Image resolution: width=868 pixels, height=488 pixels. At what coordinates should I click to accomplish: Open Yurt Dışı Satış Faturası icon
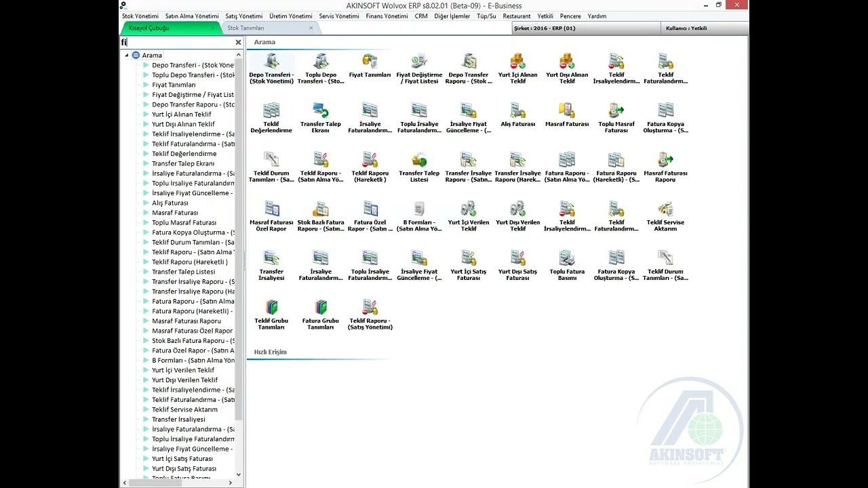point(517,266)
